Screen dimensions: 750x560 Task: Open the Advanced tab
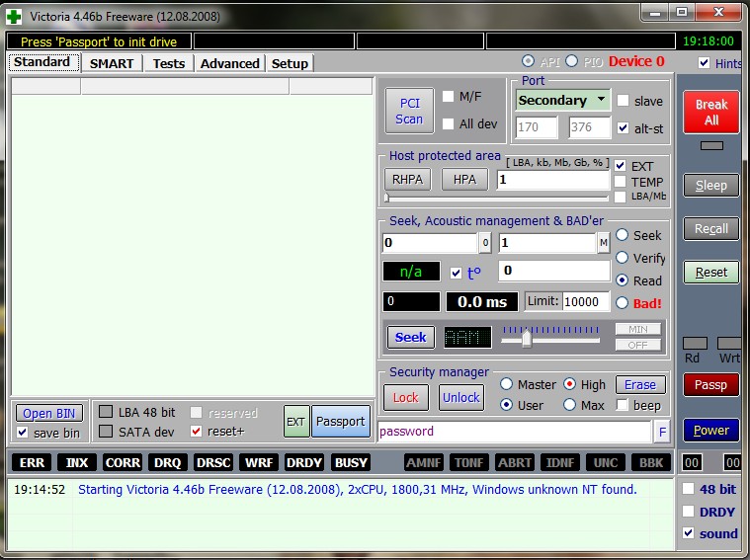pos(229,63)
